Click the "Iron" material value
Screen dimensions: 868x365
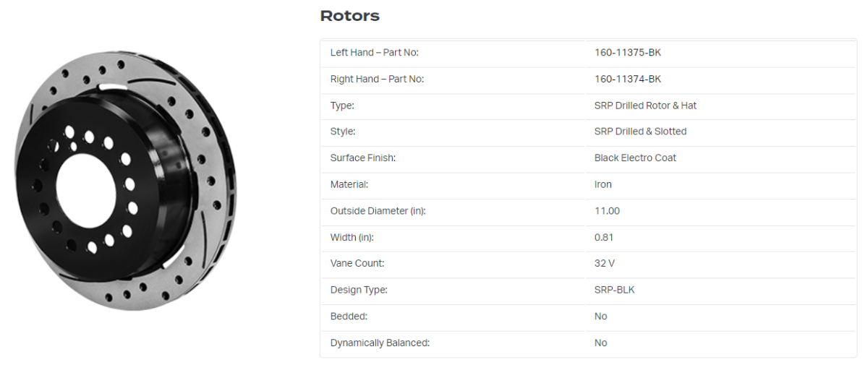603,184
